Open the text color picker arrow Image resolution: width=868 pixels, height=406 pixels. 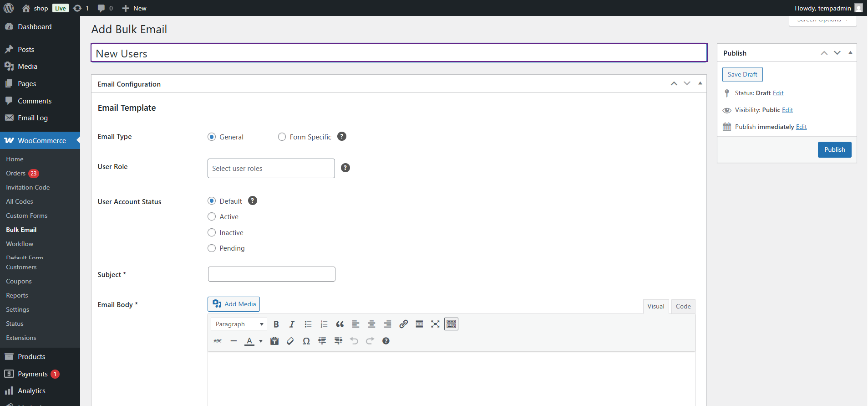coord(261,341)
